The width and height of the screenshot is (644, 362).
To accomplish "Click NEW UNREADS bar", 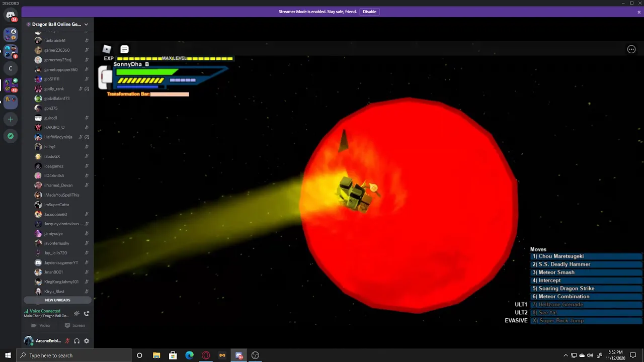I will coord(57,300).
